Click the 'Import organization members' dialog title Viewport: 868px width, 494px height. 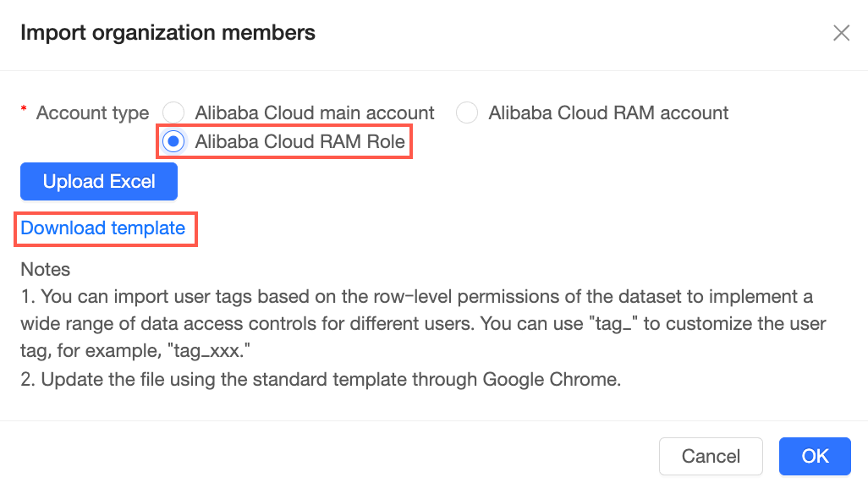coord(168,33)
